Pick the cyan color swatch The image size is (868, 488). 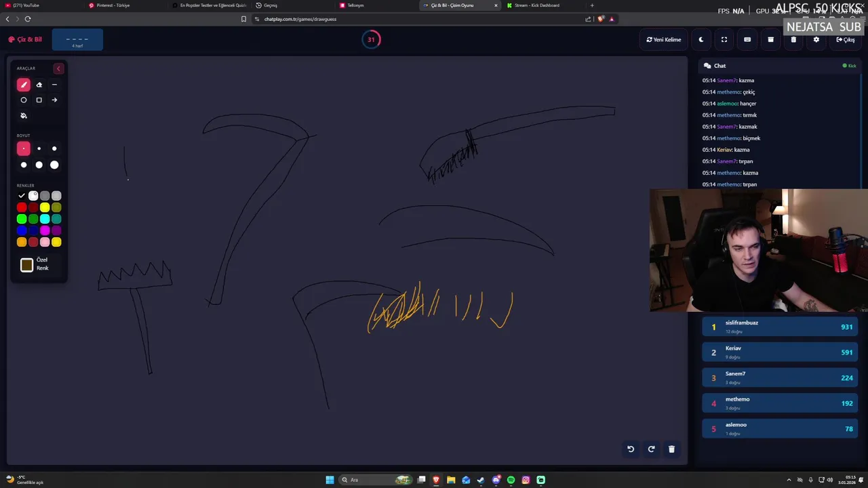(45, 219)
